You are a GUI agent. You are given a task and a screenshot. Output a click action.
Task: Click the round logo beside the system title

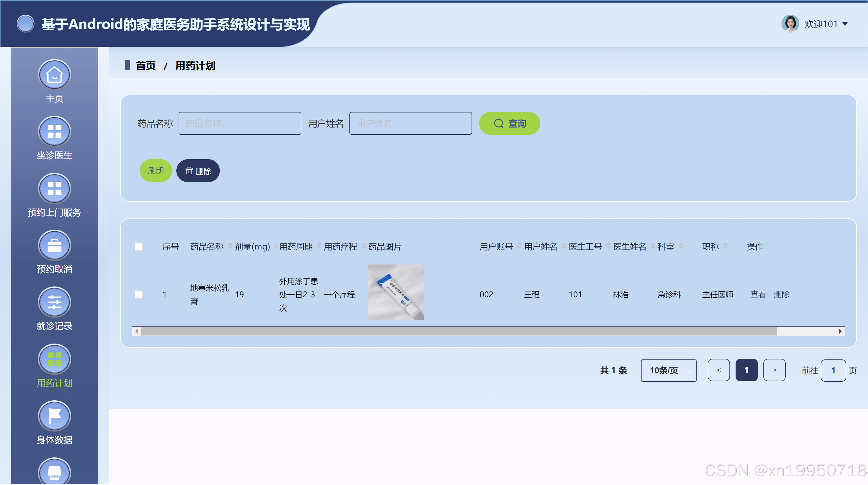[26, 24]
